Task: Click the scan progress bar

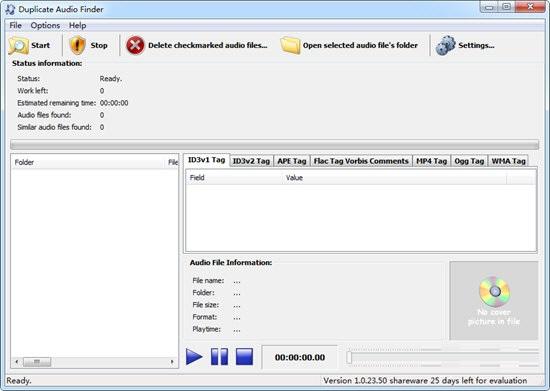Action: click(275, 144)
